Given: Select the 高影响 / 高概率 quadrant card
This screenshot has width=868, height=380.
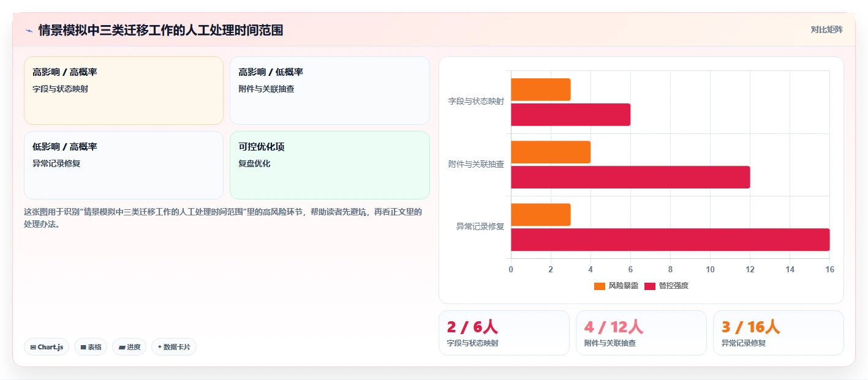Looking at the screenshot, I should point(124,91).
